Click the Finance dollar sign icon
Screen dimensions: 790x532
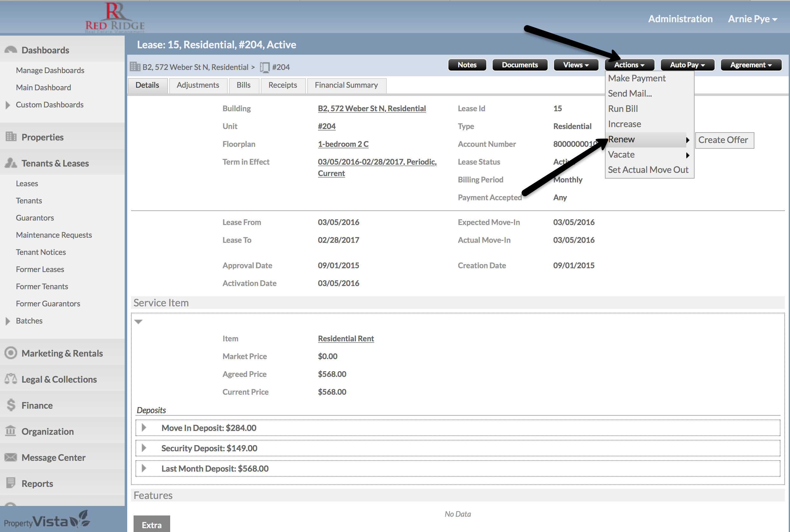11,405
